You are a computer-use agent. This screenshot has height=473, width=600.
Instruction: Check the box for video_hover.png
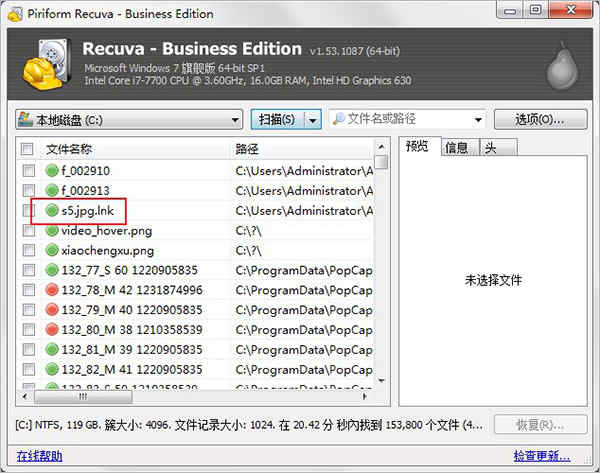click(29, 230)
